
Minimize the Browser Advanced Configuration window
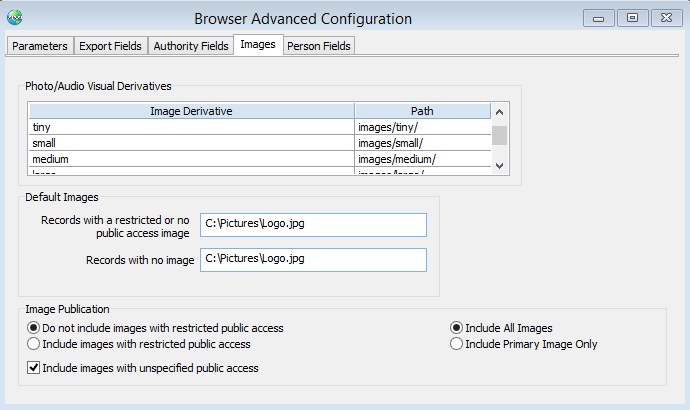[x=598, y=18]
